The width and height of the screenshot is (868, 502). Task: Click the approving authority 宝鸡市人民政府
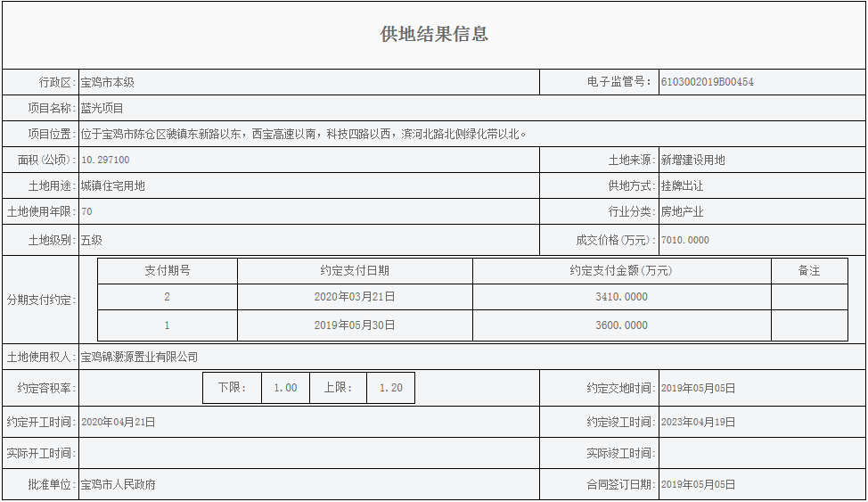point(118,484)
